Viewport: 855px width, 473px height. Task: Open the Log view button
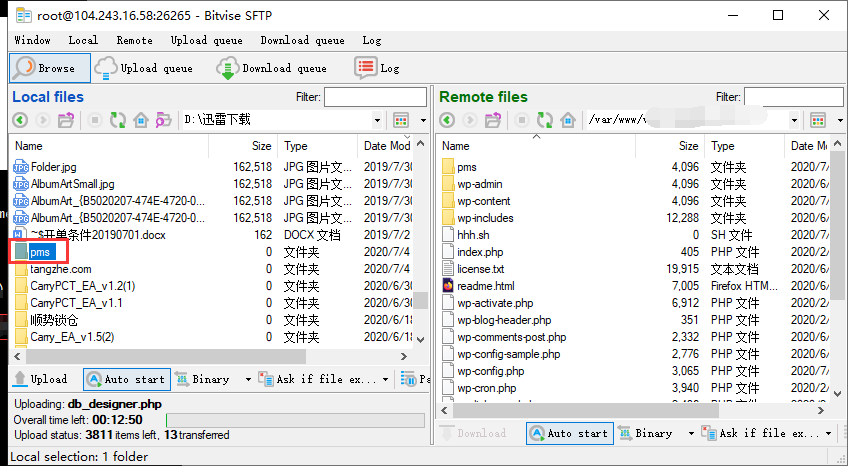tap(378, 68)
